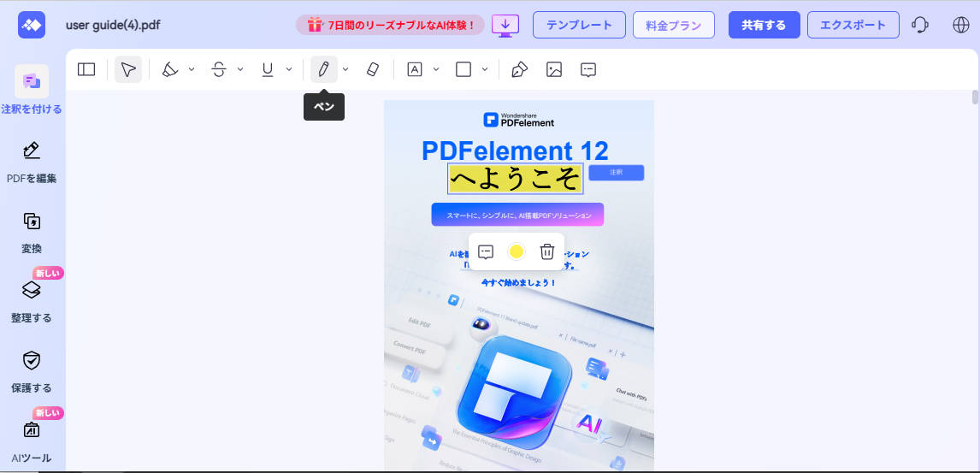
Task: Click the 料金プラン button
Action: coord(673,25)
